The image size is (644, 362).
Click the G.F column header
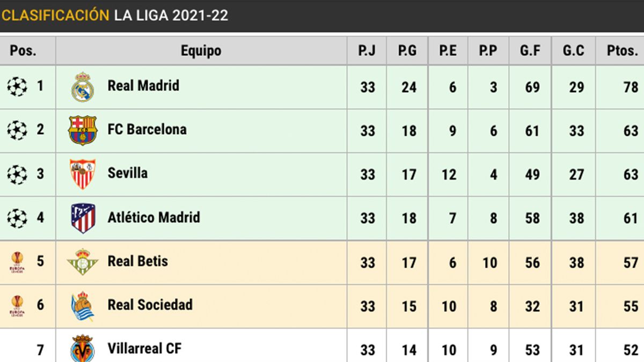pyautogui.click(x=531, y=51)
